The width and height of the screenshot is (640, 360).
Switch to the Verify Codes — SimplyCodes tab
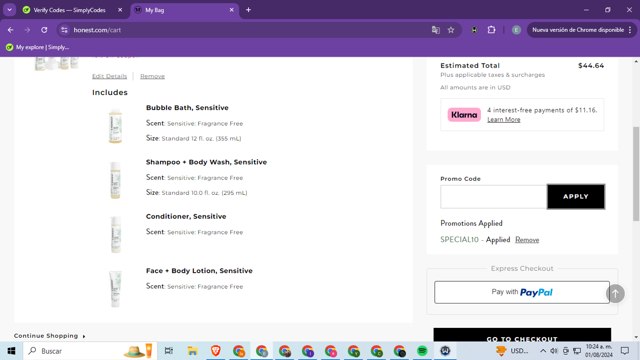click(69, 10)
